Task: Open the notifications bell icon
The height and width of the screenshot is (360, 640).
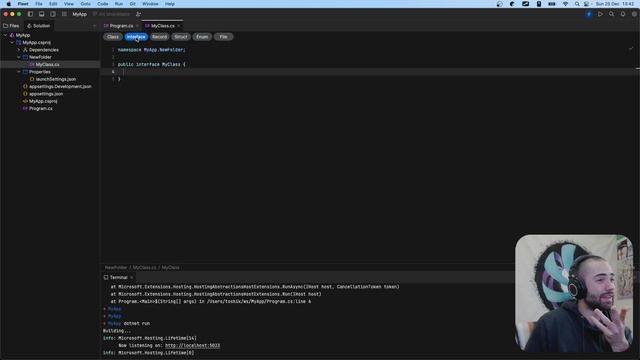Action: [623, 14]
